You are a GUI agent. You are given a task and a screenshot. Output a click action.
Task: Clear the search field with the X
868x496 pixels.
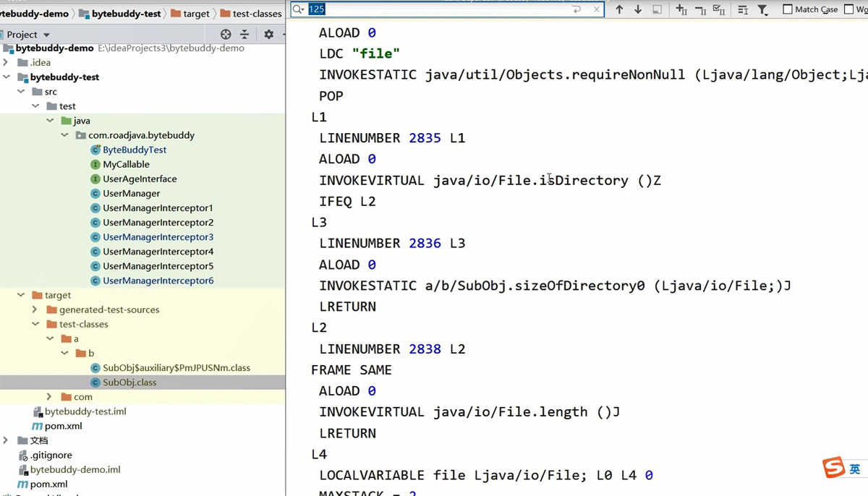[x=596, y=9]
